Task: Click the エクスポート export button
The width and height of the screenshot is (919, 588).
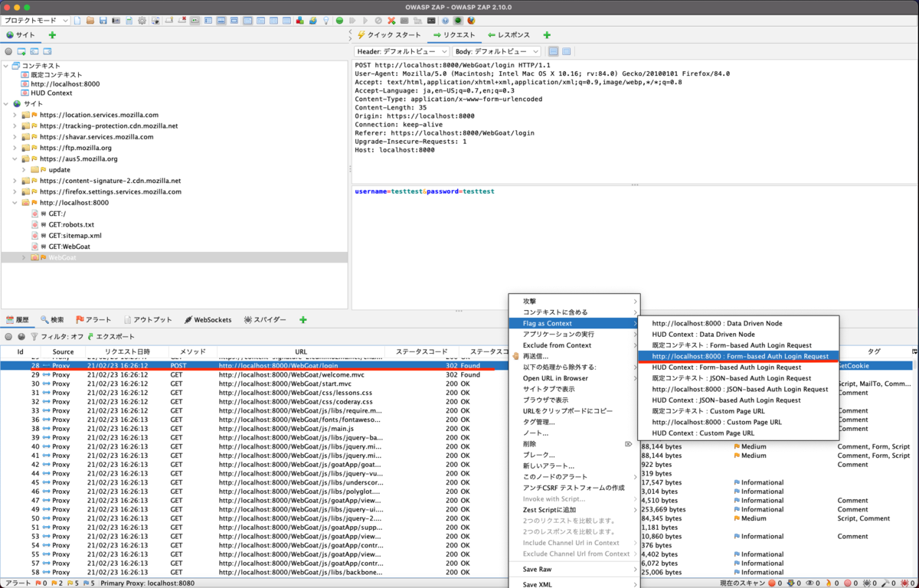Action: tap(111, 336)
